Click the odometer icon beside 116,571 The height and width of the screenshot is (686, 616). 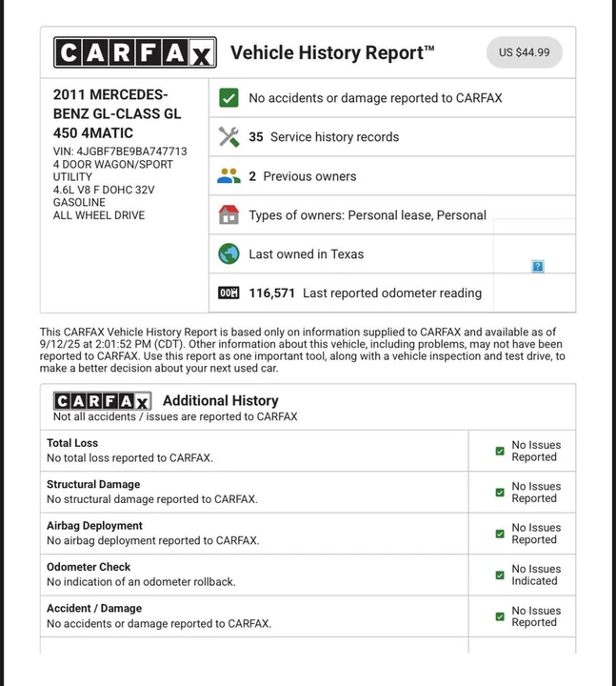(x=229, y=293)
